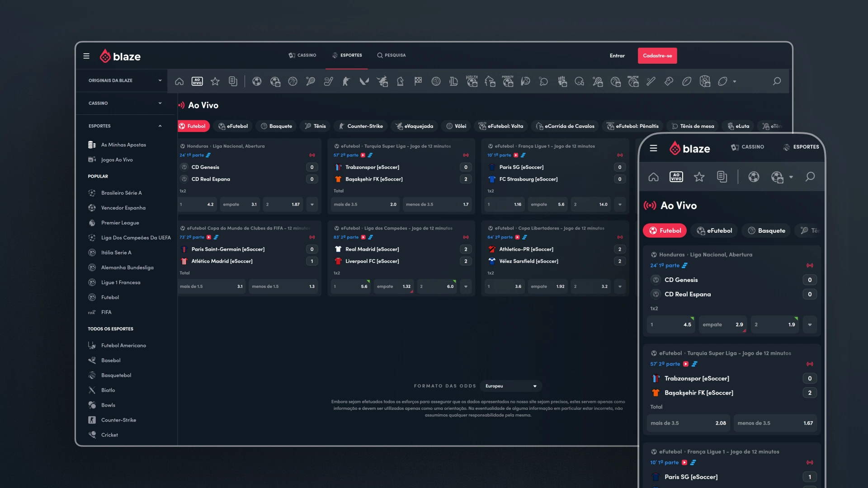The height and width of the screenshot is (488, 868).
Task: Switch to the Cassino top tab
Action: pos(302,55)
